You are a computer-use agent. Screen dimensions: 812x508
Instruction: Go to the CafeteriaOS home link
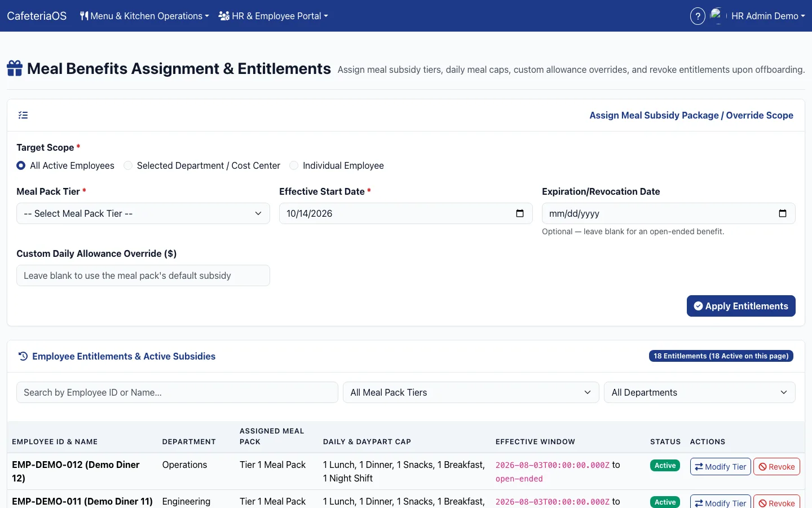point(37,16)
